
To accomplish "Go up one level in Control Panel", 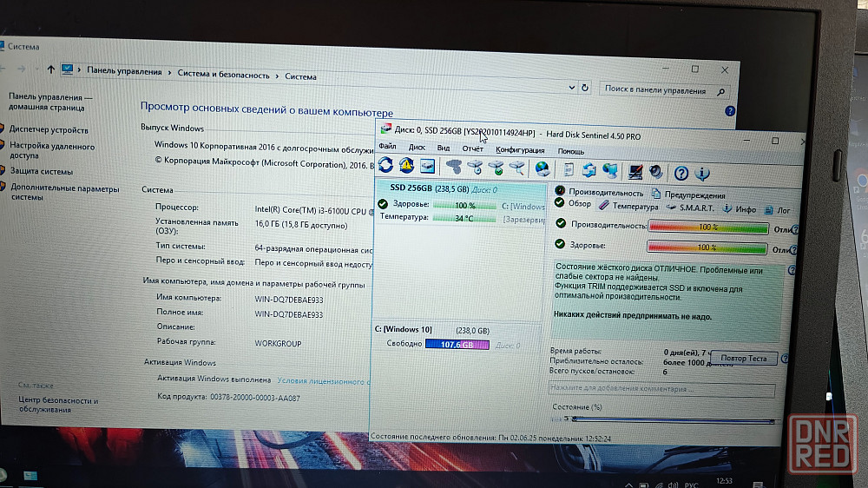I will pyautogui.click(x=51, y=69).
